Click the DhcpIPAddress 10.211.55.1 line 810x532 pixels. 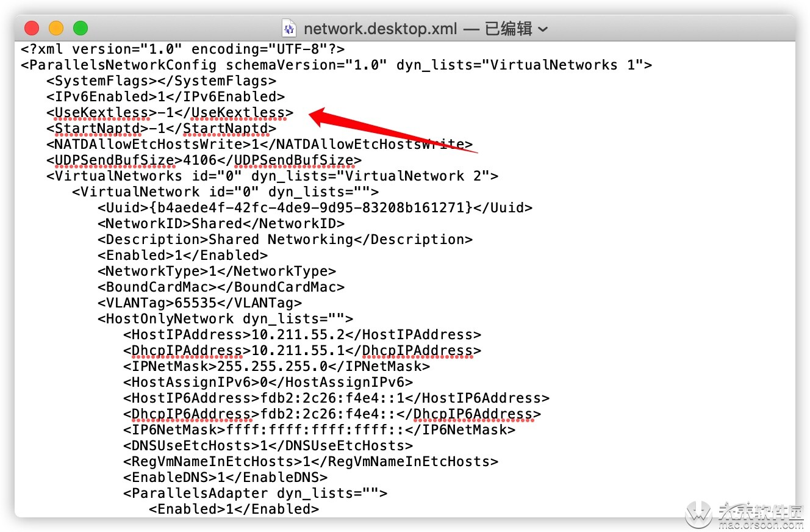(x=302, y=350)
